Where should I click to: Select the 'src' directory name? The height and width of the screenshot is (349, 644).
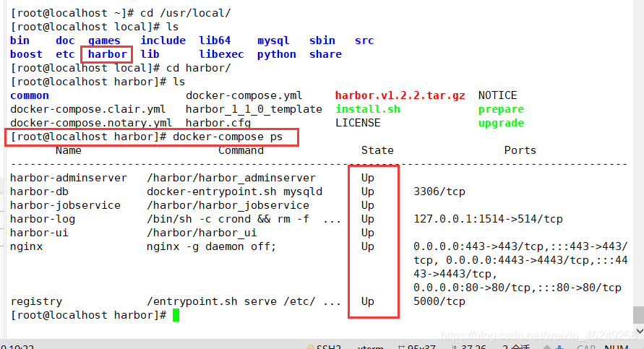[364, 40]
